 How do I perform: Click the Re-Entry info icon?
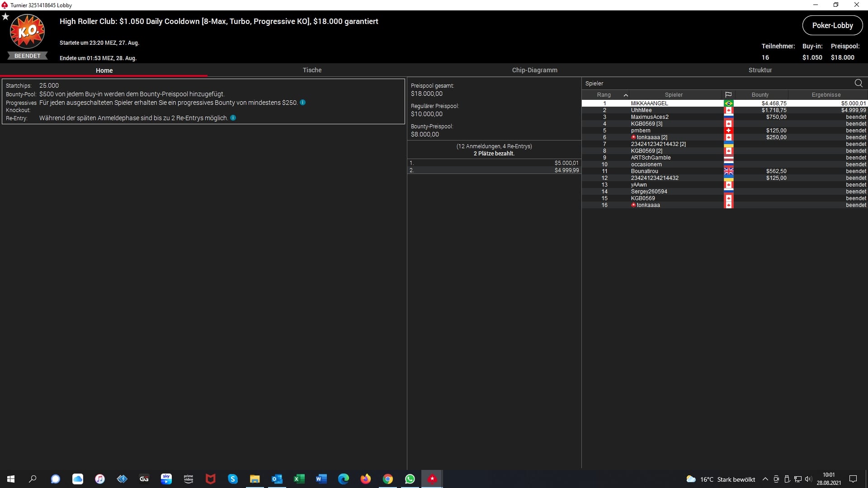click(x=233, y=118)
